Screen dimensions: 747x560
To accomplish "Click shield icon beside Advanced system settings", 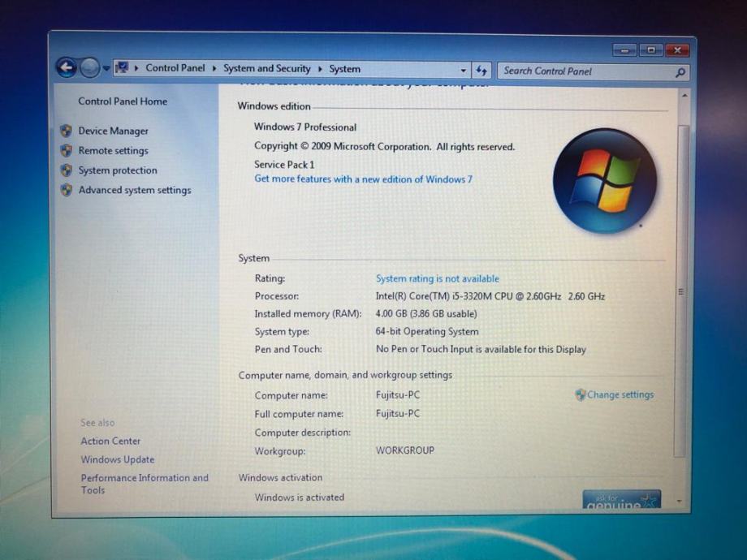I will (x=67, y=190).
